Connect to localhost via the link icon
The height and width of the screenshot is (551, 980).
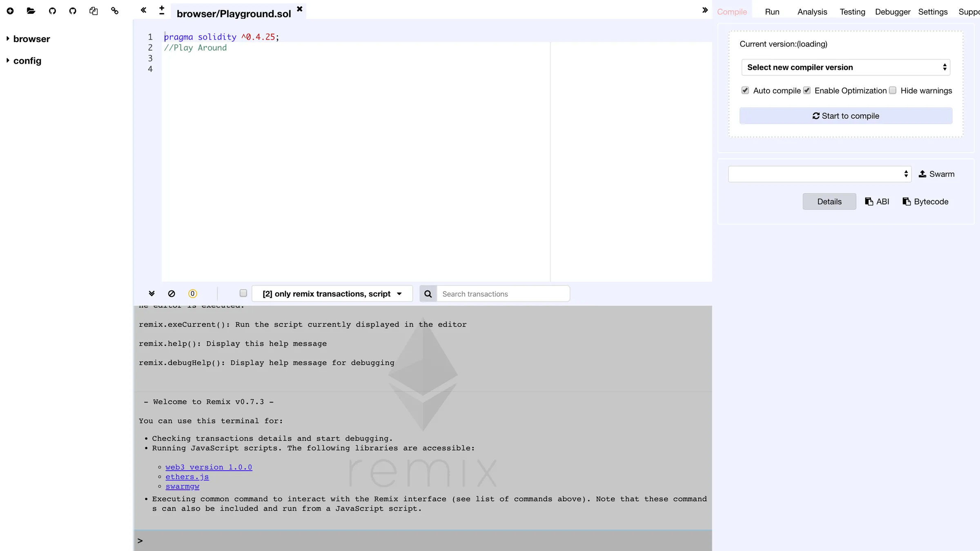click(x=114, y=11)
